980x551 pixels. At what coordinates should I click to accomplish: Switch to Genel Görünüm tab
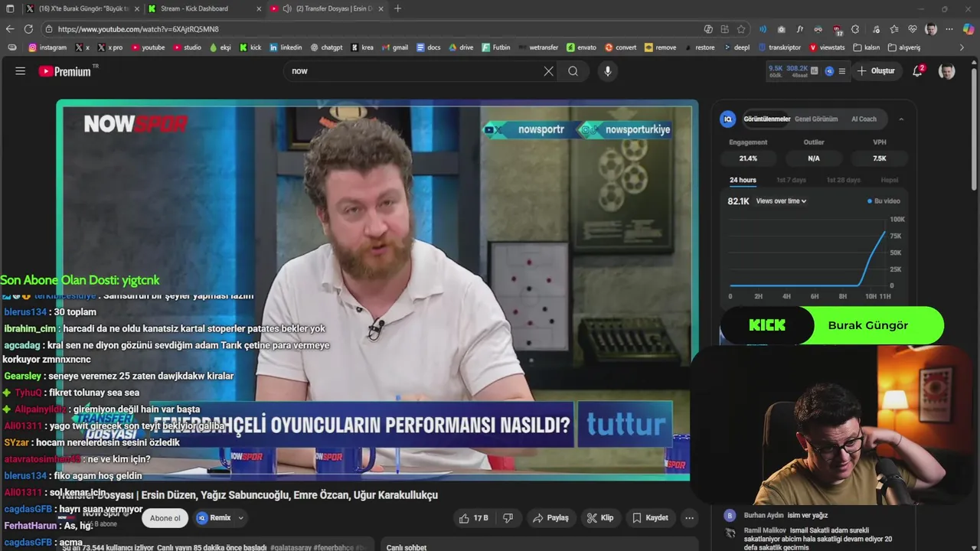coord(816,119)
